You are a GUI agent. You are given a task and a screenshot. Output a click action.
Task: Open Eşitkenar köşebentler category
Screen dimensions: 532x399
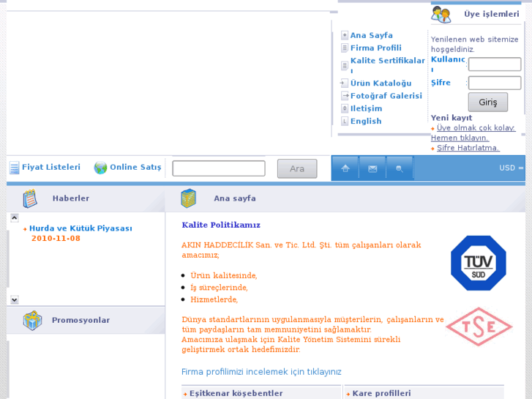tap(236, 393)
